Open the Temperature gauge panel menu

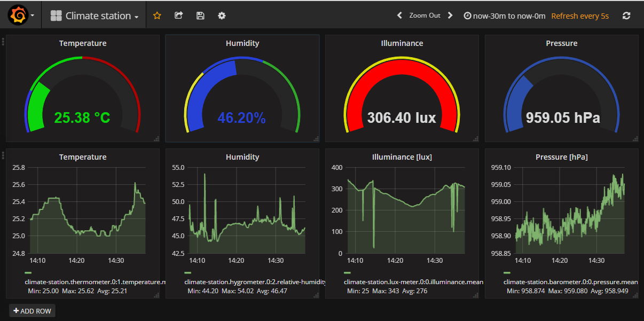click(83, 43)
